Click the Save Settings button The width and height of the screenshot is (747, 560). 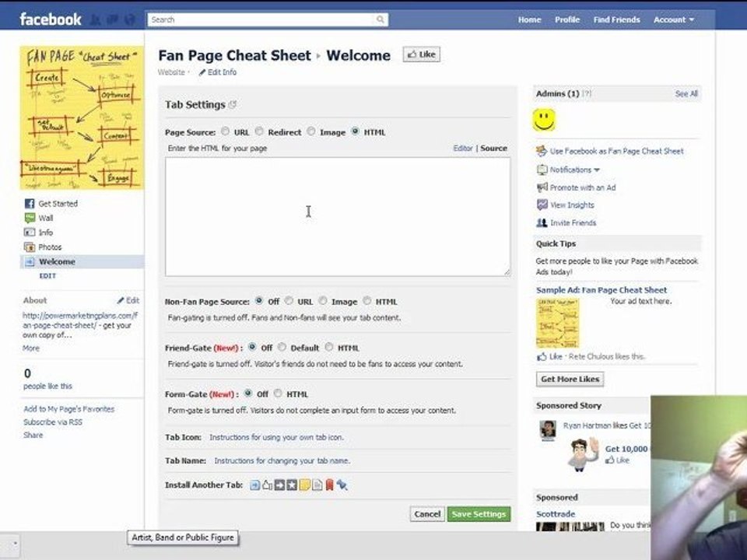(479, 514)
